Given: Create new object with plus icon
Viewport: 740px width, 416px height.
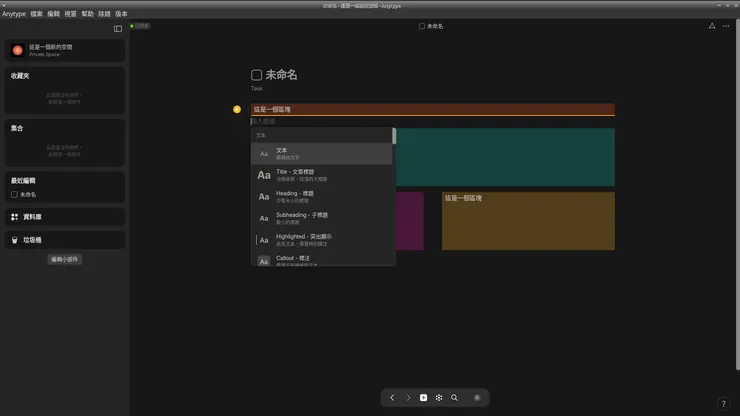Looking at the screenshot, I should [423, 398].
